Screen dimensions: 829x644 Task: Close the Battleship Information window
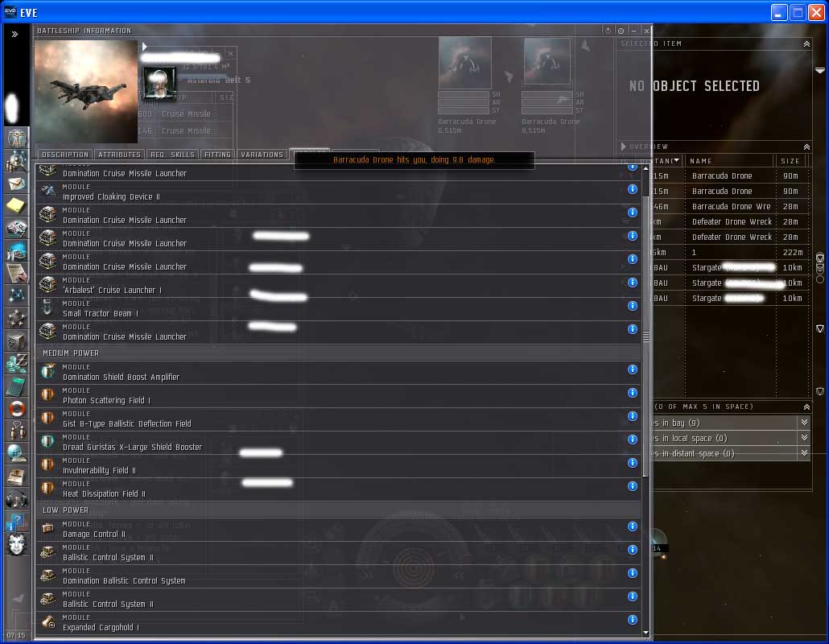tap(646, 31)
